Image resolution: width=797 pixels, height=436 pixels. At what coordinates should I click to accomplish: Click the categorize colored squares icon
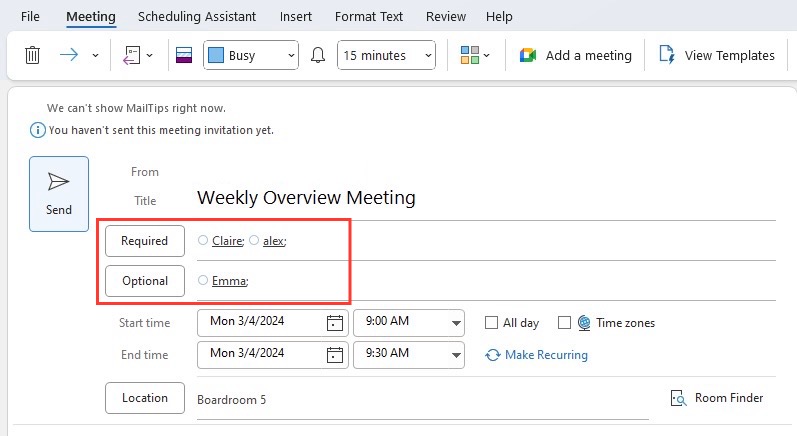(470, 55)
